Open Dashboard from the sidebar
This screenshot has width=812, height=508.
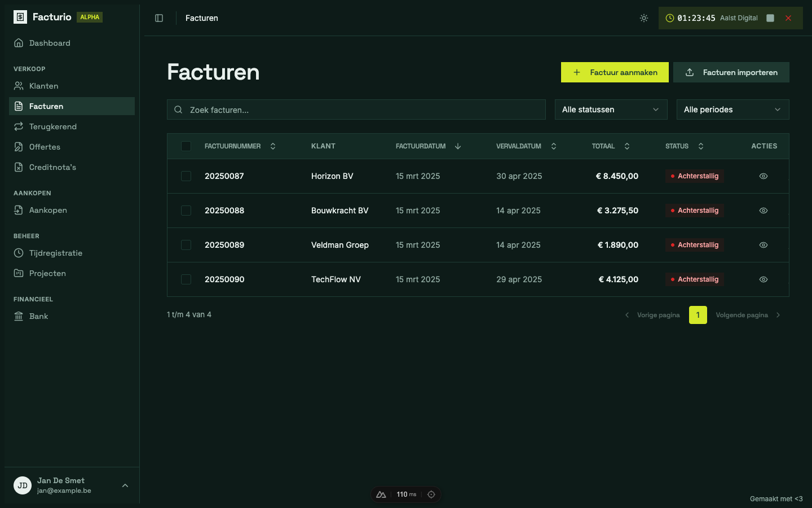click(72, 43)
